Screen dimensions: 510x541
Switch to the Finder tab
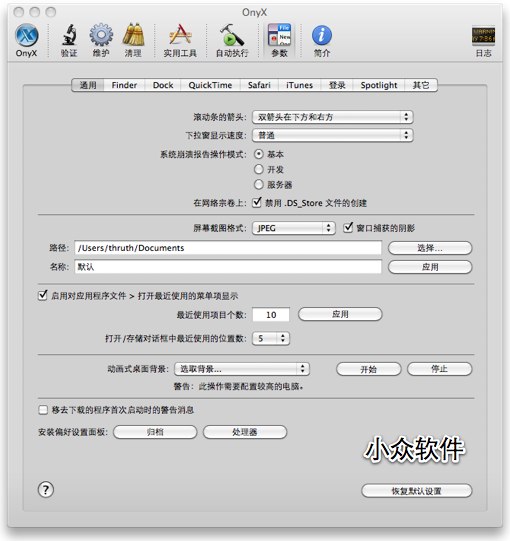coord(124,85)
